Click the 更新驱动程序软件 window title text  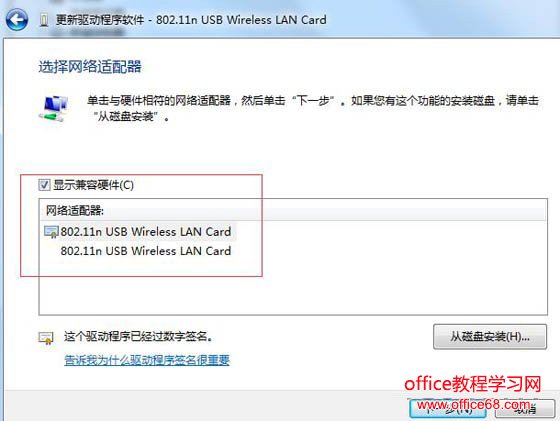click(x=100, y=20)
